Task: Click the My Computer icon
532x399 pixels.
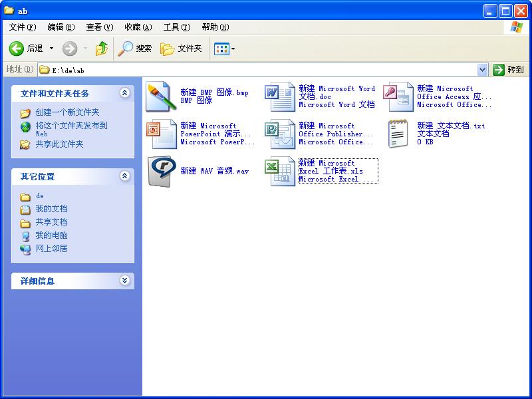Action: [25, 236]
